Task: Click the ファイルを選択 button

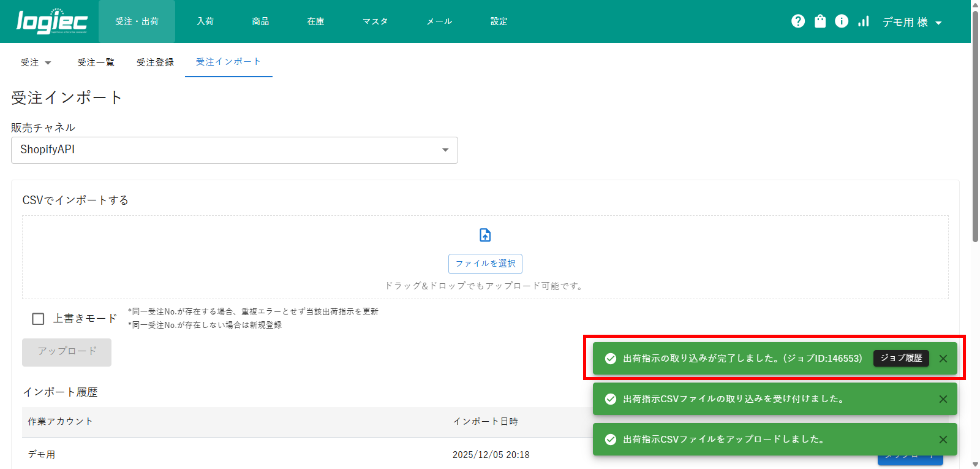Action: point(485,264)
